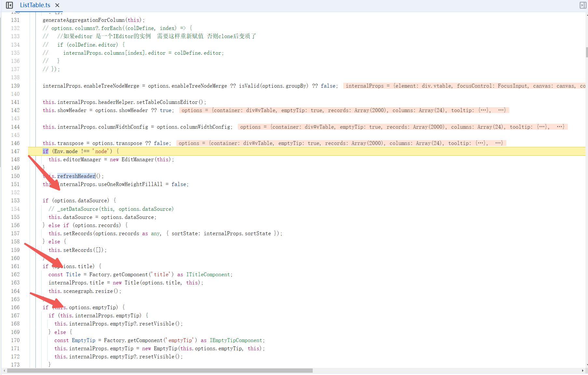Set a breakpoint on line 150
Viewport: 588px width, 375px height.
point(15,176)
